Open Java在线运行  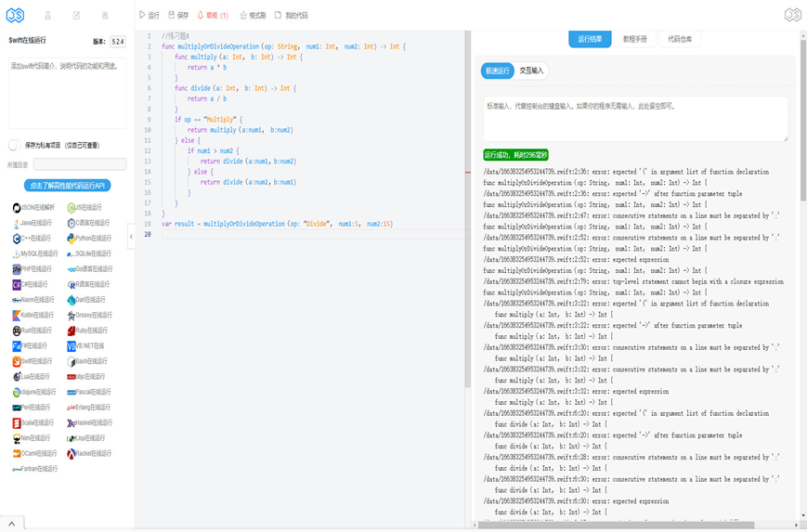[33, 224]
